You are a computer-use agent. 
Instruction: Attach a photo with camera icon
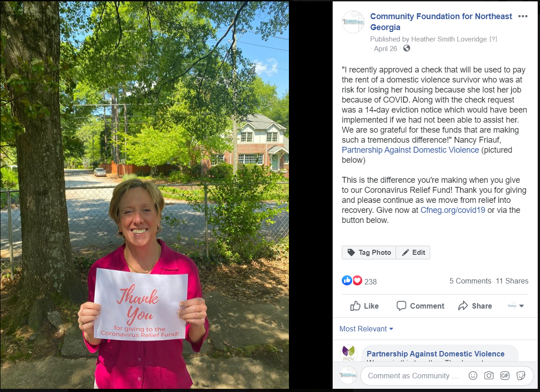(x=489, y=376)
